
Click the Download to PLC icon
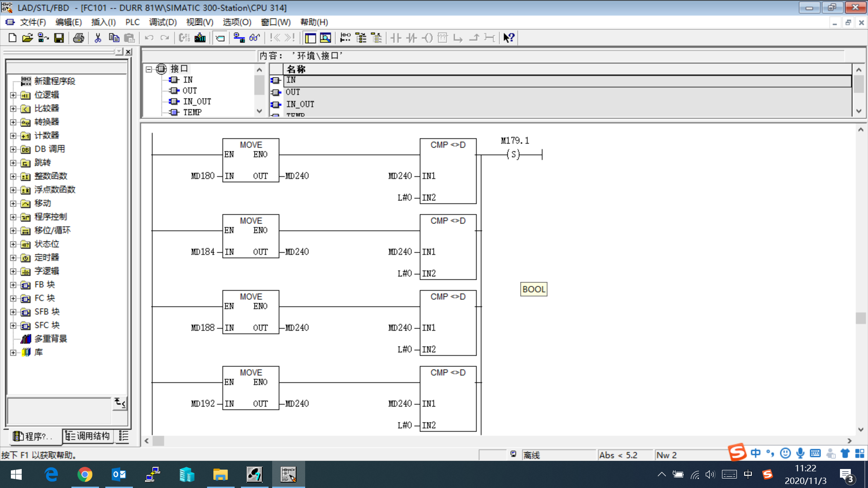(x=200, y=38)
